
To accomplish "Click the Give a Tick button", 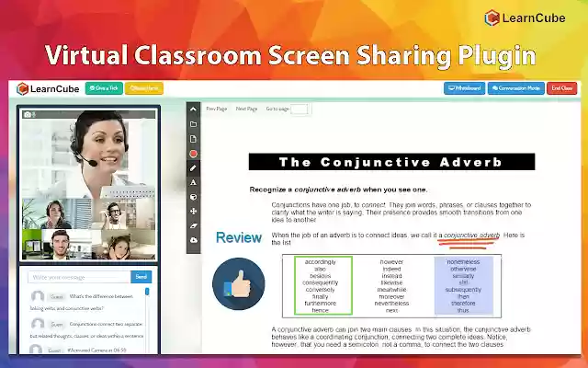I will coord(104,88).
